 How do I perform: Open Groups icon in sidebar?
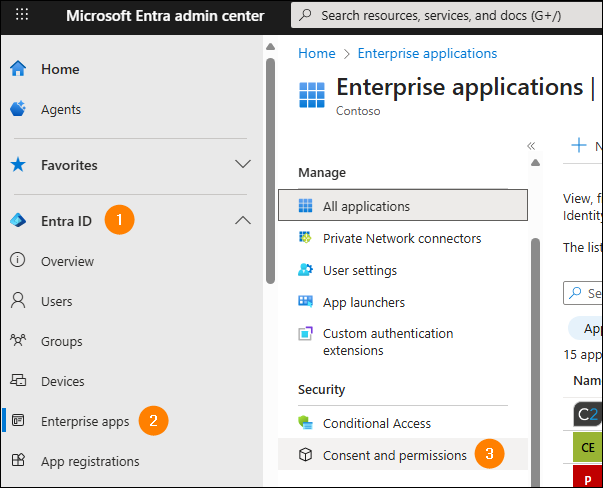point(17,341)
